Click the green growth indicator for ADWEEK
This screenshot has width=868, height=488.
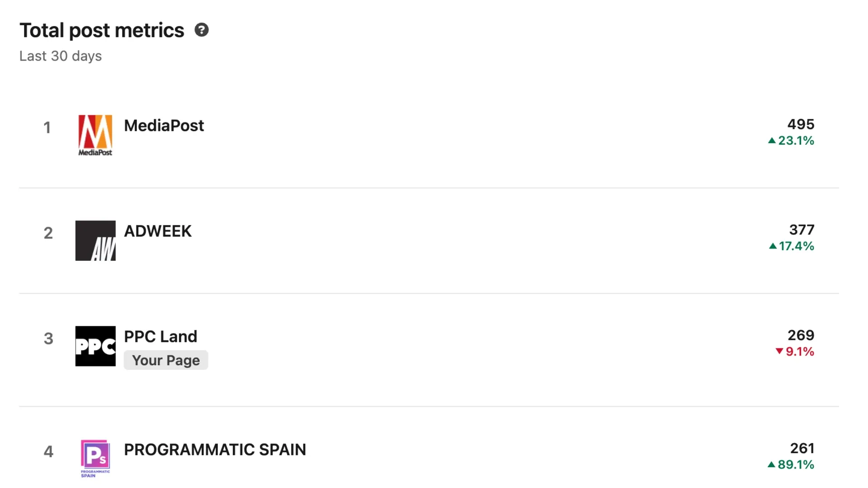point(791,246)
